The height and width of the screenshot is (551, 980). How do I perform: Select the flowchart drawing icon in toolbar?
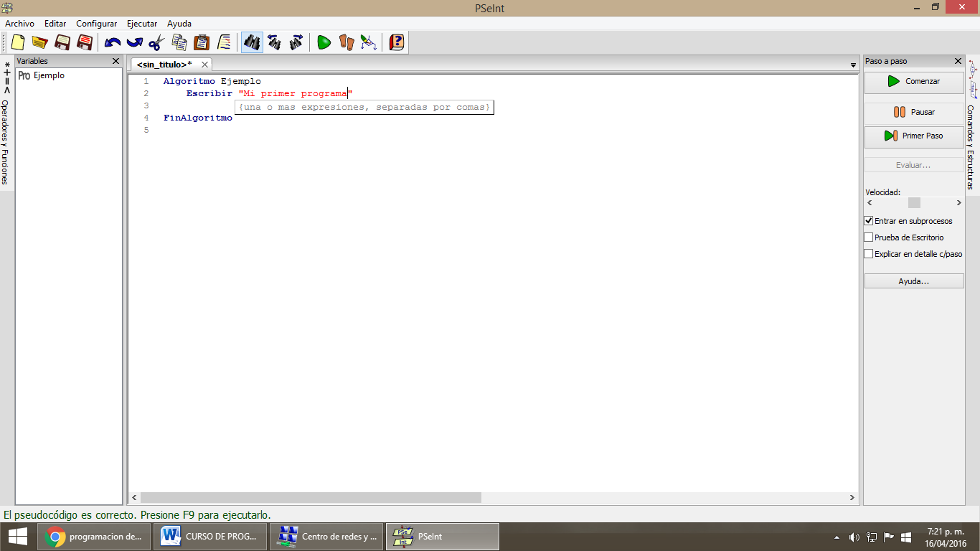click(x=369, y=42)
